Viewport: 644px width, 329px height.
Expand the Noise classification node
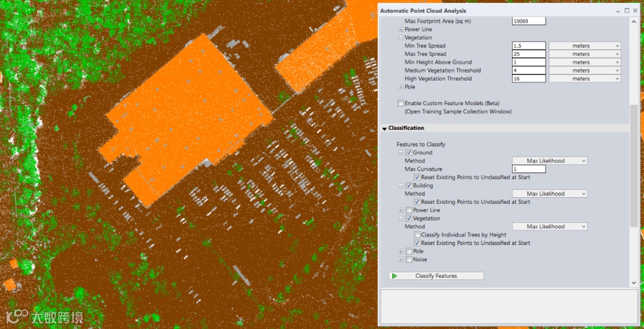tap(401, 259)
